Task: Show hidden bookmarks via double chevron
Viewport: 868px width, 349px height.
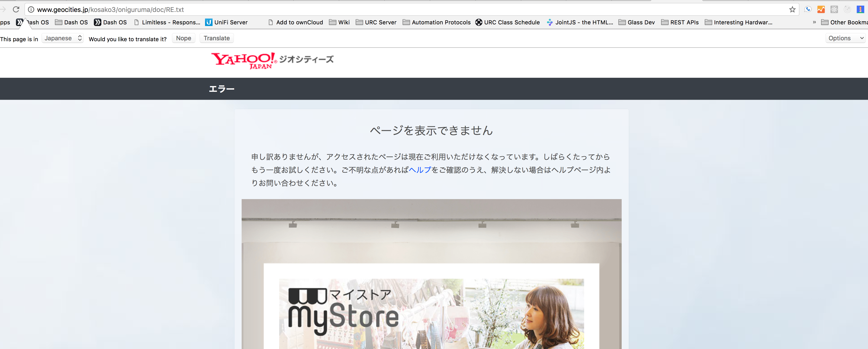Action: 814,22
